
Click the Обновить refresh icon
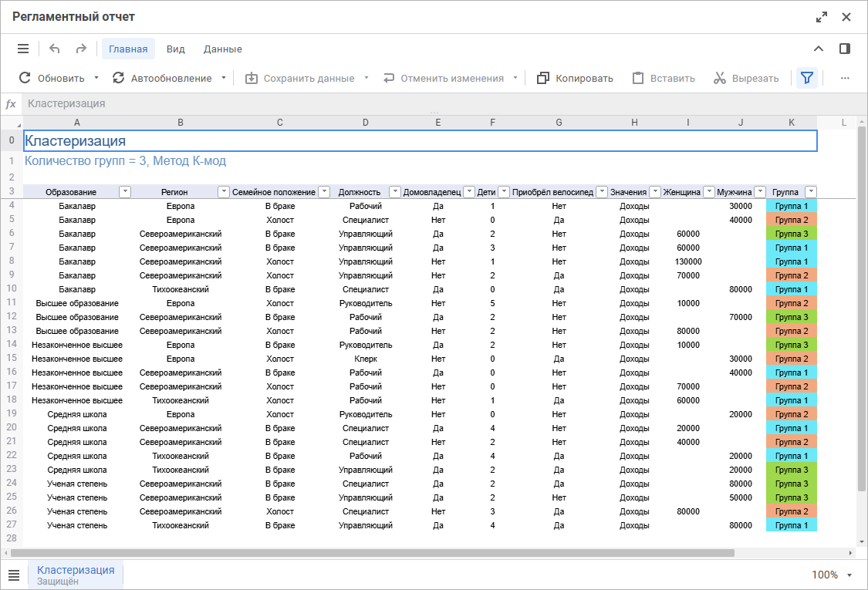(25, 78)
